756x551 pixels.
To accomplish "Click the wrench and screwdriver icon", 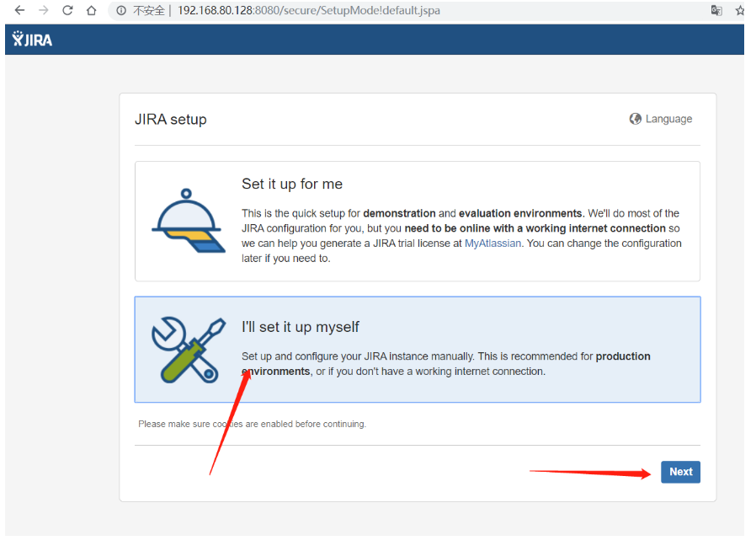I will pyautogui.click(x=189, y=350).
